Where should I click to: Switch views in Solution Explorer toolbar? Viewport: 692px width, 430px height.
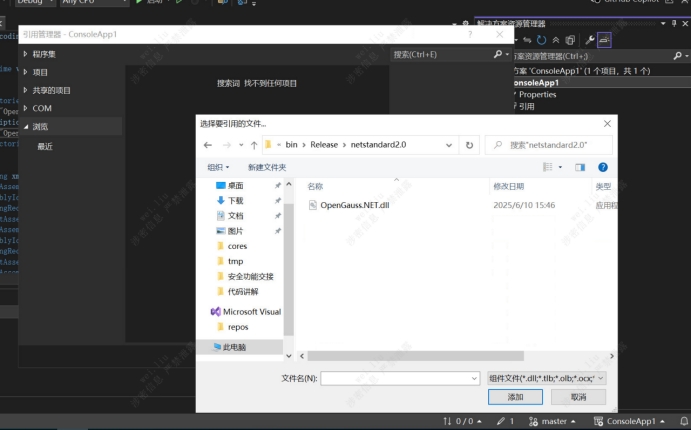[527, 40]
